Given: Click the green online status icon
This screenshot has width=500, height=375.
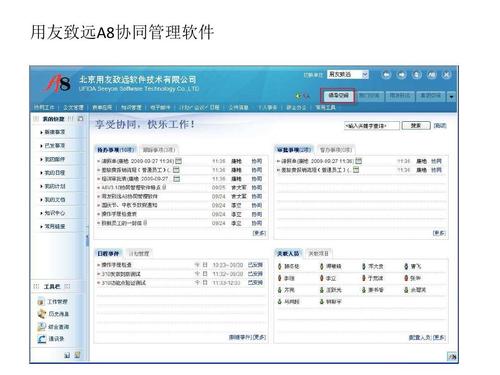Looking at the screenshot, I should click(x=298, y=96).
